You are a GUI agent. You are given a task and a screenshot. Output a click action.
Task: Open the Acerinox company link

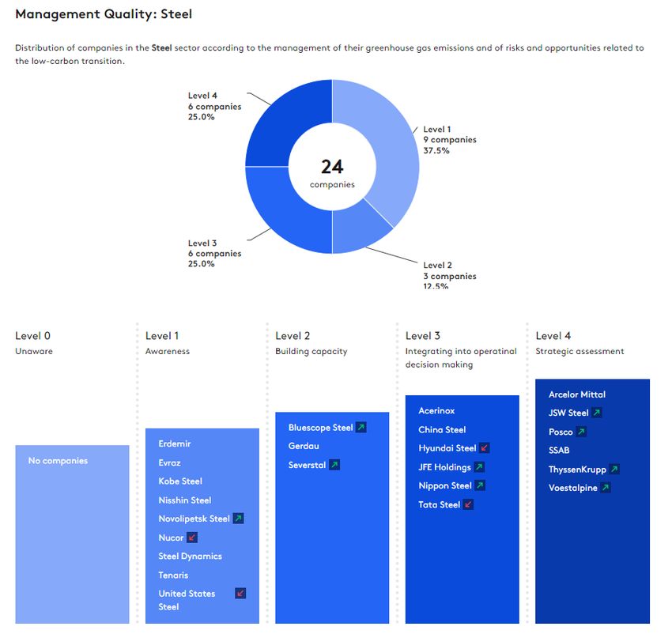(436, 410)
